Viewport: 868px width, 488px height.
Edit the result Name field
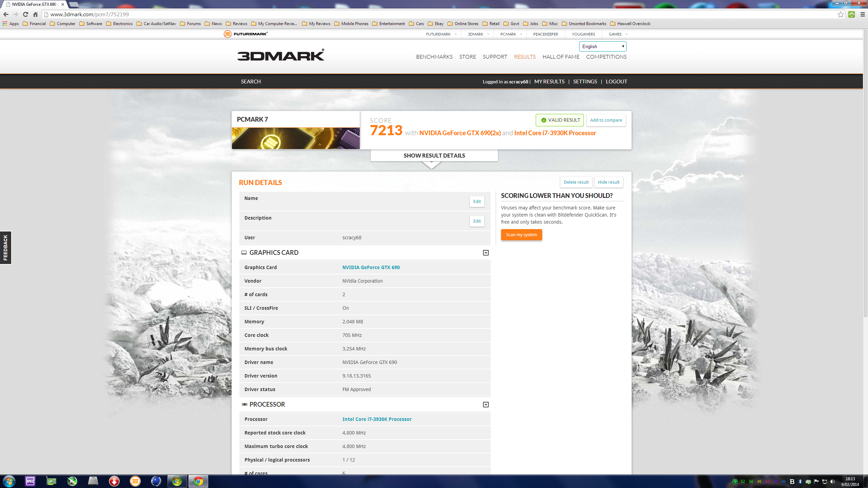(477, 201)
